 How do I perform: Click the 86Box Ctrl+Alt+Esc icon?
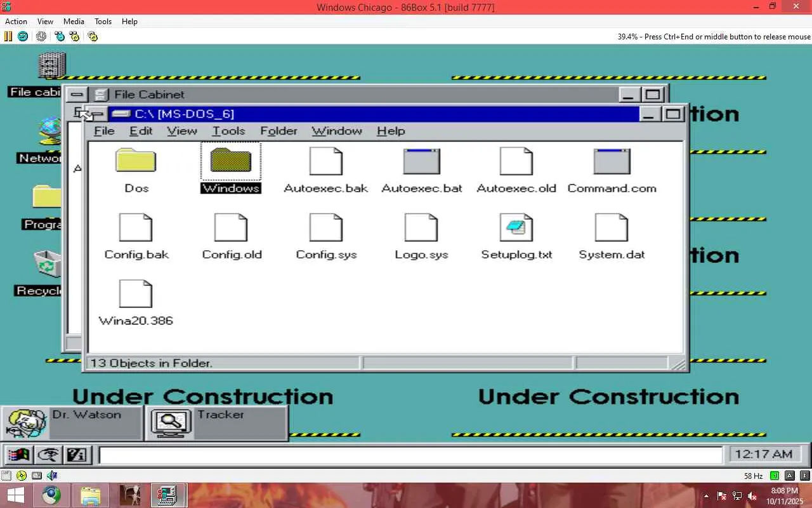74,36
